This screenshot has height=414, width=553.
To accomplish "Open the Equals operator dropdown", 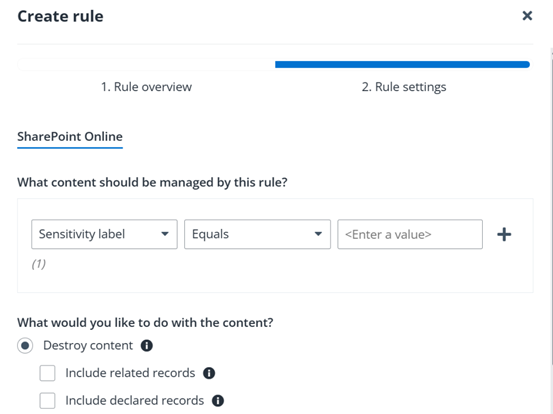I will coord(257,234).
